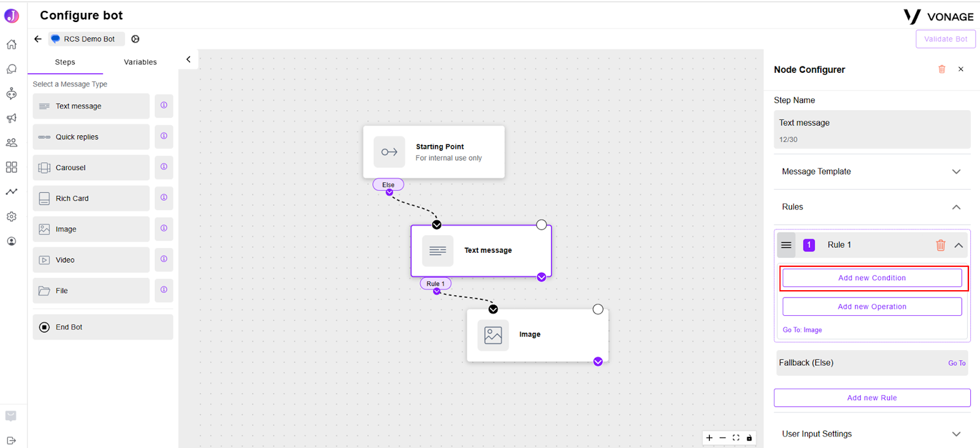This screenshot has width=980, height=448.
Task: Open Go To link in Fallback row
Action: coord(957,363)
